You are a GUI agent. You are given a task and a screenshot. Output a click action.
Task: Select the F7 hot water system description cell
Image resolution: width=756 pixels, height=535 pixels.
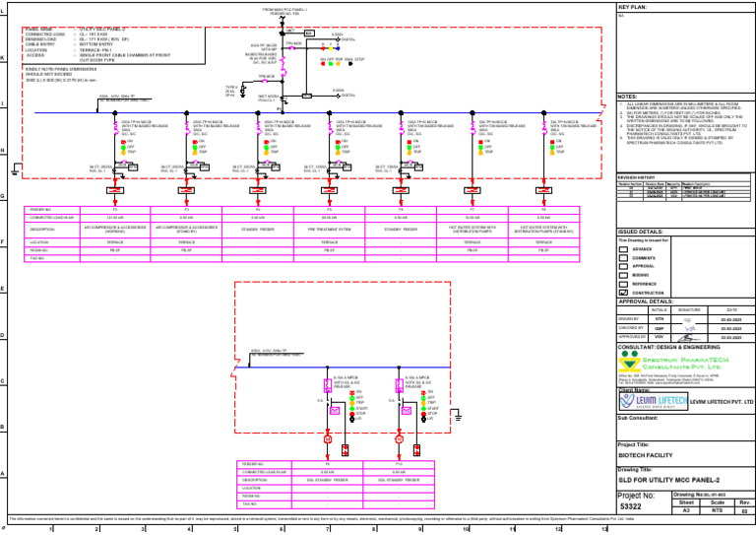coord(472,230)
